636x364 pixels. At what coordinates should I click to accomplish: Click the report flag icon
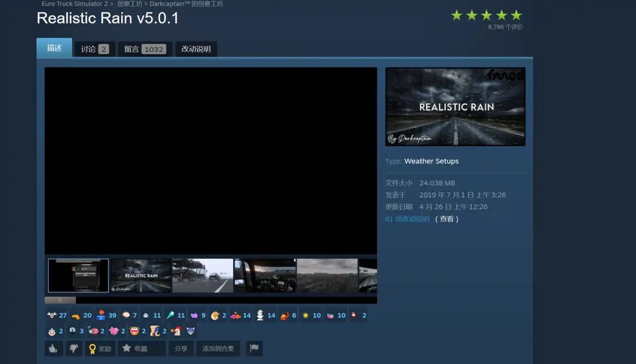tap(254, 349)
